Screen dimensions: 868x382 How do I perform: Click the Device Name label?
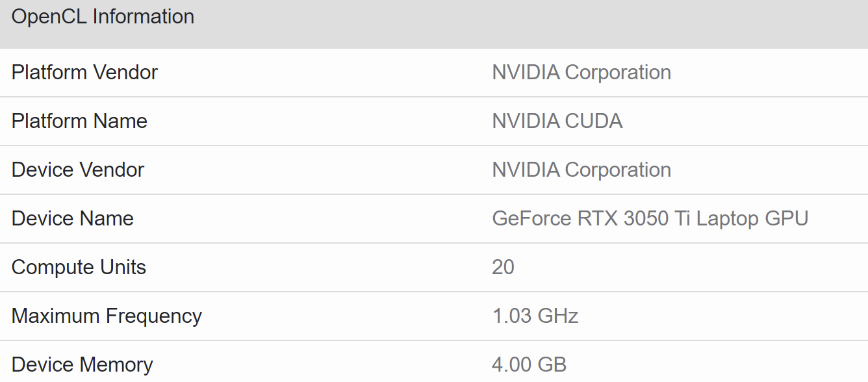(x=73, y=218)
